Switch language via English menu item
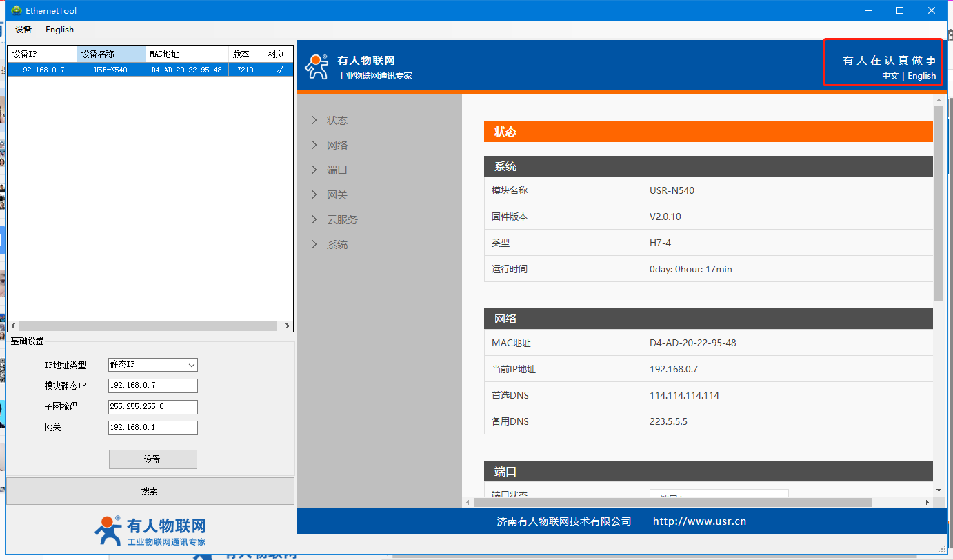953x560 pixels. [x=59, y=30]
